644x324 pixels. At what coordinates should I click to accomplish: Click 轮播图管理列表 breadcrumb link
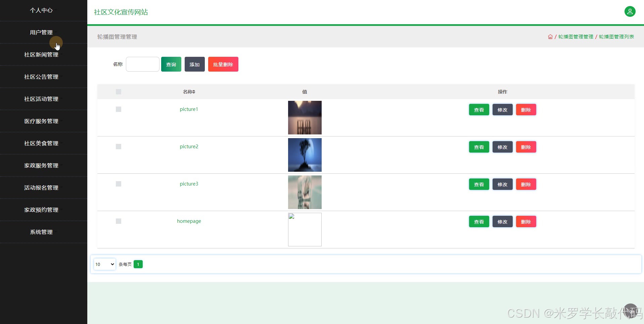coord(616,37)
